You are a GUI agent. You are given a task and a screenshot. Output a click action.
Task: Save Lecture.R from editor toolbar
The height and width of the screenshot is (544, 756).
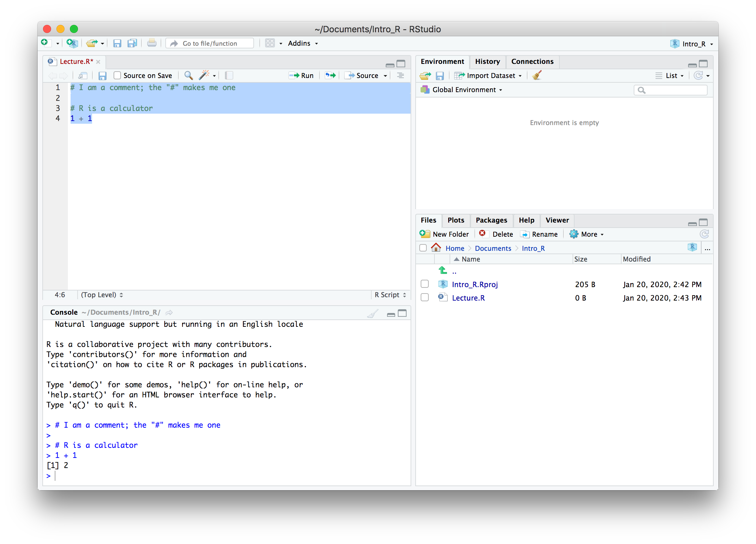102,76
